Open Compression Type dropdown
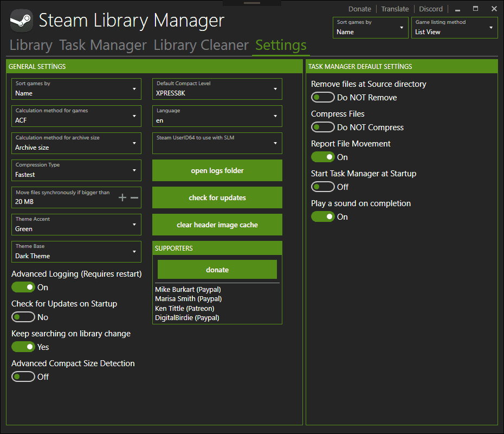This screenshot has width=504, height=434. pos(76,170)
